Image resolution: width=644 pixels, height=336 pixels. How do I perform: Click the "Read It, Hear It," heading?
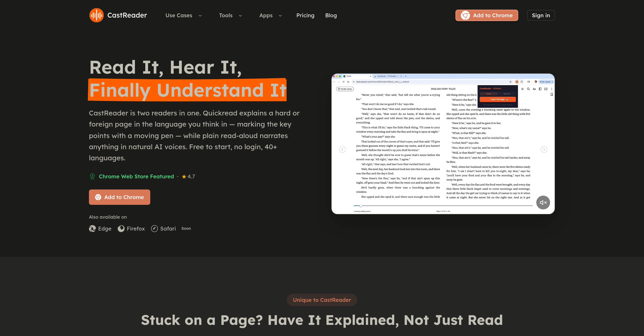[x=165, y=67]
